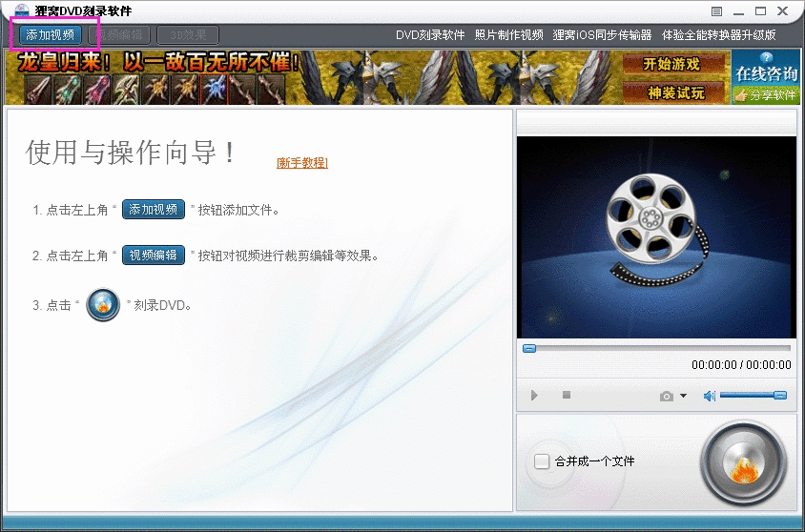
Task: Enable the 合并成一个文件 checkbox
Action: point(542,461)
